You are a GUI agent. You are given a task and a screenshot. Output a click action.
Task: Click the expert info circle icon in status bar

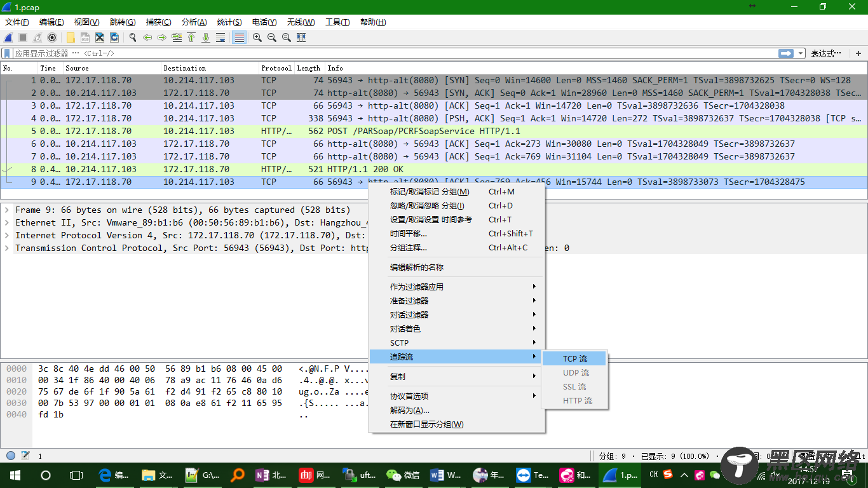11,456
